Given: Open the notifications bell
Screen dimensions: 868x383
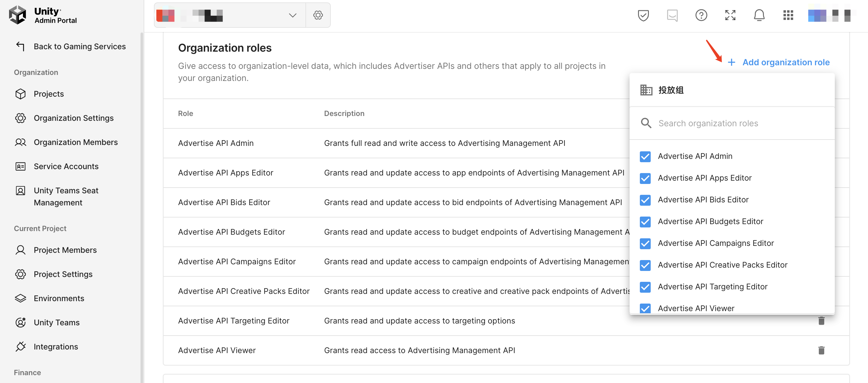Looking at the screenshot, I should click(759, 15).
